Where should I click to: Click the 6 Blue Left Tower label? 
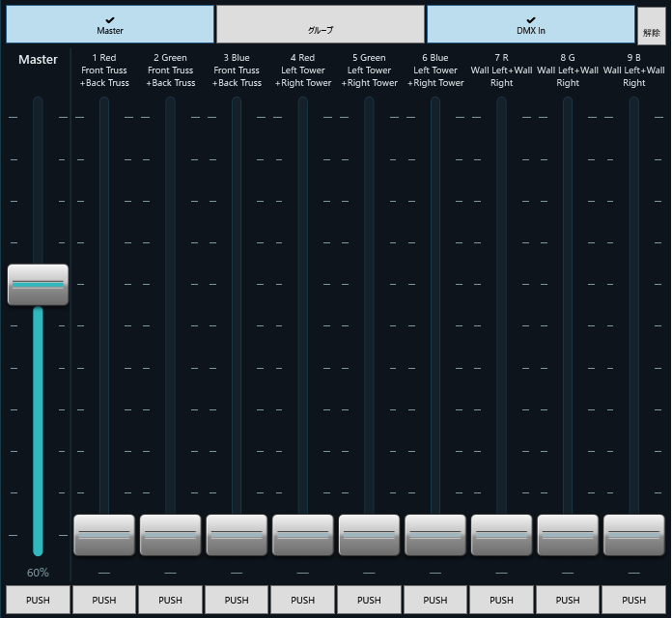point(435,70)
